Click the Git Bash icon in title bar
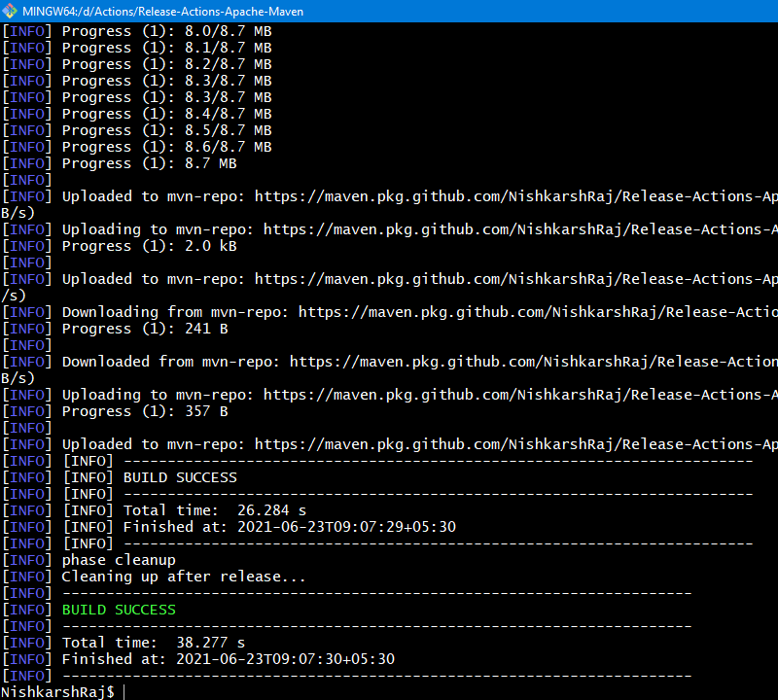The width and height of the screenshot is (778, 700). 10,11
